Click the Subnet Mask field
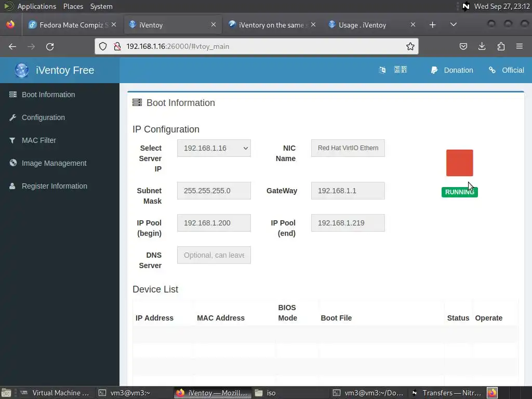The image size is (532, 399). [x=214, y=191]
